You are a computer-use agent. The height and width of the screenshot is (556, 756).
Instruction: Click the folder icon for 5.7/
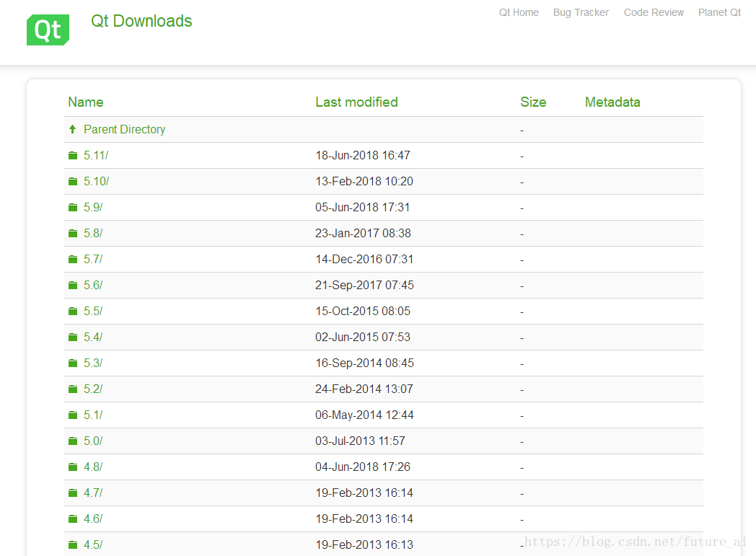click(73, 259)
